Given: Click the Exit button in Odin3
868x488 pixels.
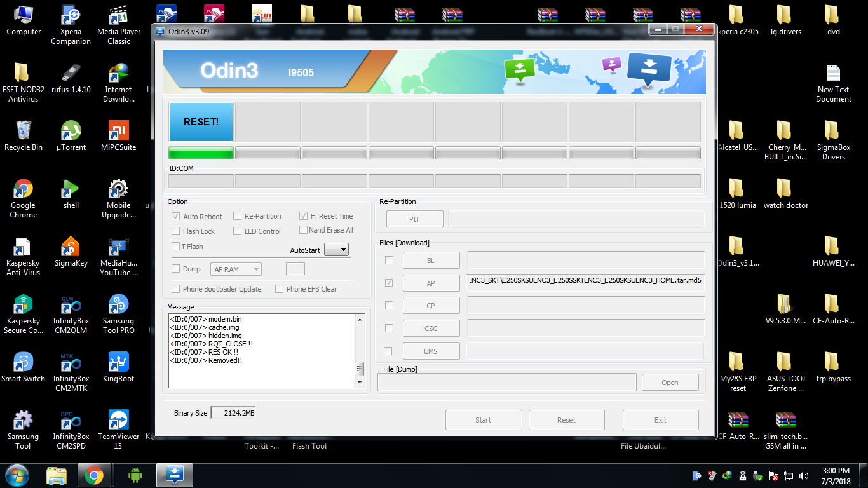Looking at the screenshot, I should pyautogui.click(x=661, y=420).
